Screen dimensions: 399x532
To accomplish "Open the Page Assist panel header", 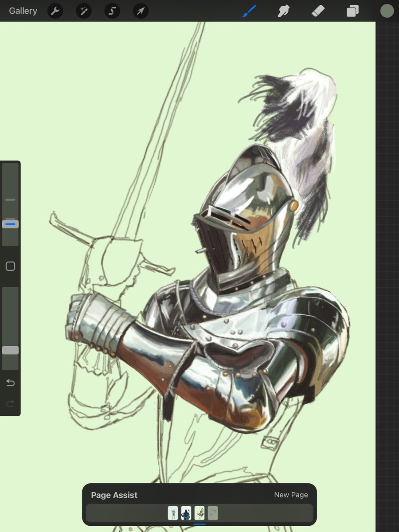I will click(x=114, y=495).
